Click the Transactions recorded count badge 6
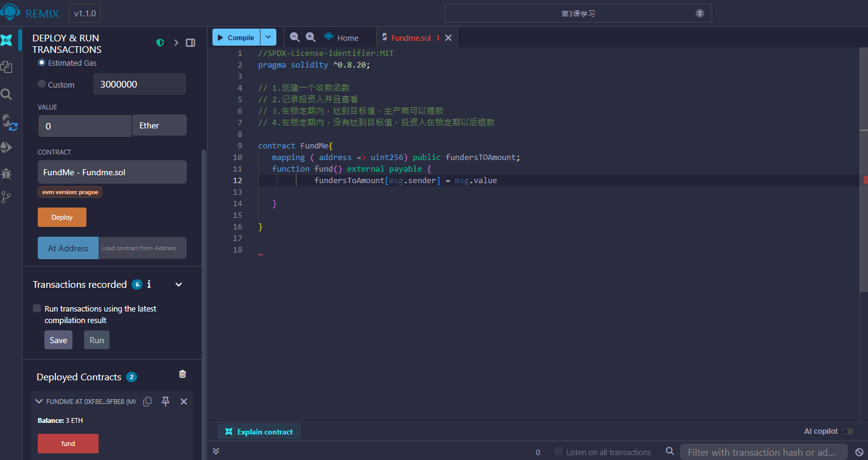Viewport: 868px width, 460px height. coord(137,285)
